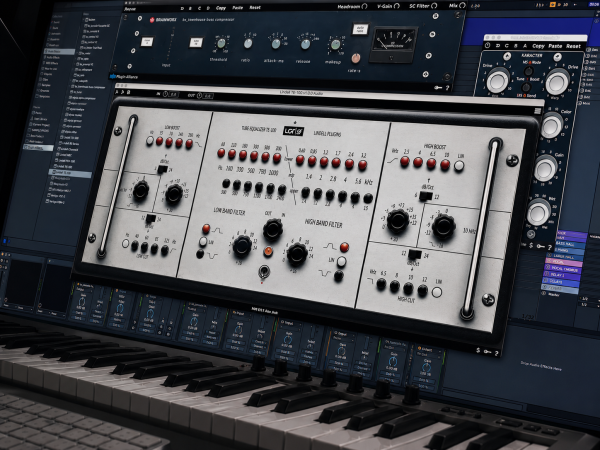Screen dimensions: 600x450
Task: Click the key icon in the Brainworx compressor footer
Action: (439, 88)
